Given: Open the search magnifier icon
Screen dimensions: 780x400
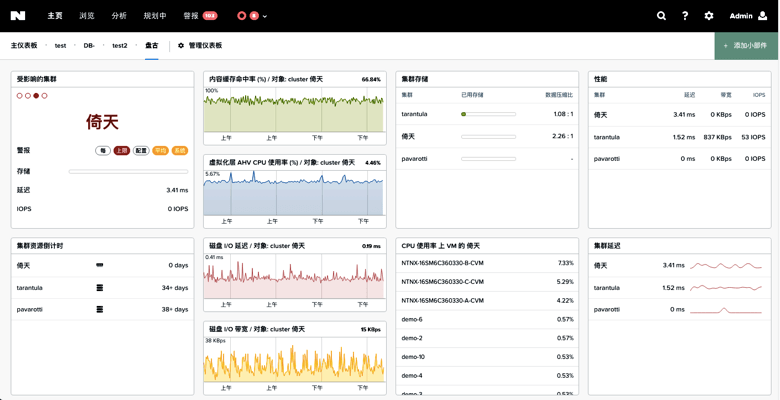Looking at the screenshot, I should tap(661, 16).
